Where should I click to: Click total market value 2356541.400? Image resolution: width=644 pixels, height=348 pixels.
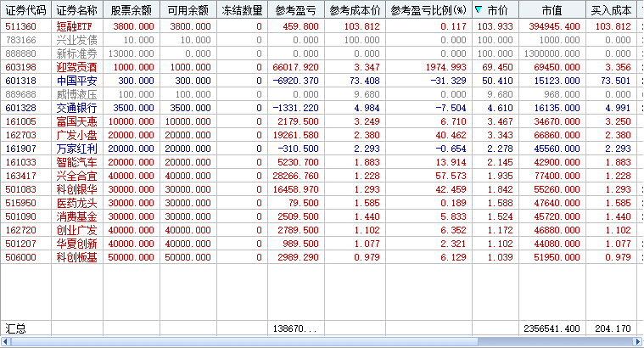pos(552,328)
